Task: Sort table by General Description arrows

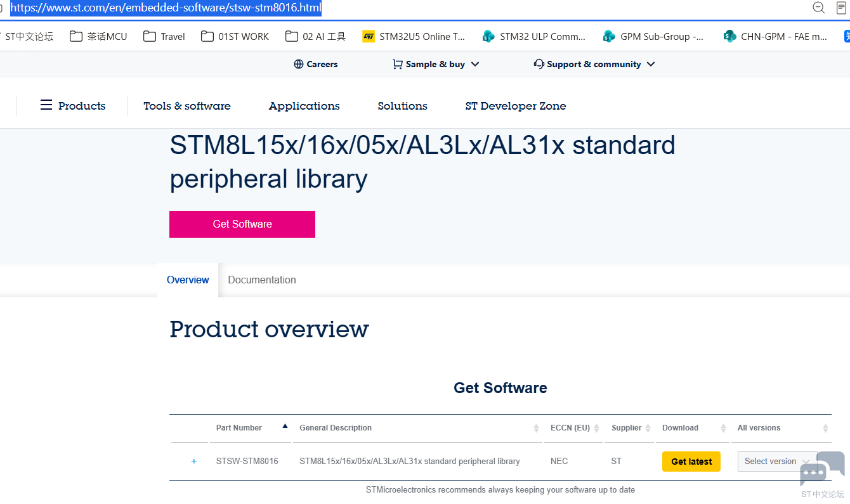Action: tap(536, 428)
